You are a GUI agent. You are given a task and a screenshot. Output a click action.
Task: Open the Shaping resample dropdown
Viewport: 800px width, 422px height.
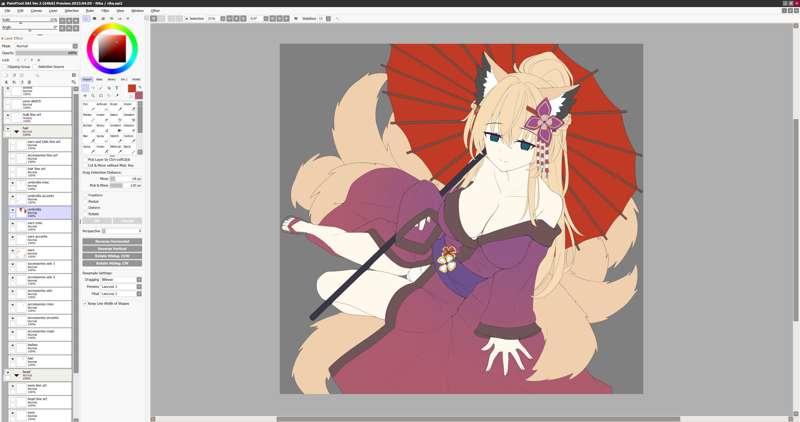coord(121,280)
